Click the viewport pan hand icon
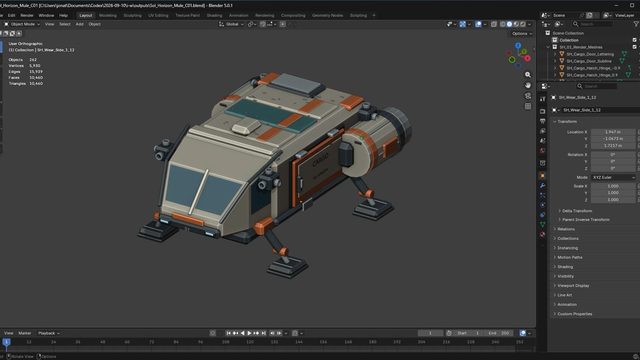The width and height of the screenshot is (640, 360). (x=528, y=85)
